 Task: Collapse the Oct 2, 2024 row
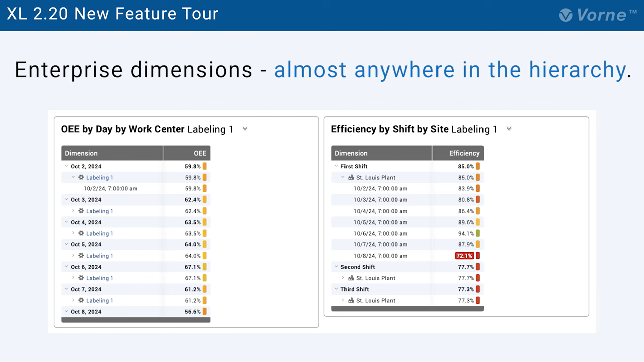click(66, 166)
